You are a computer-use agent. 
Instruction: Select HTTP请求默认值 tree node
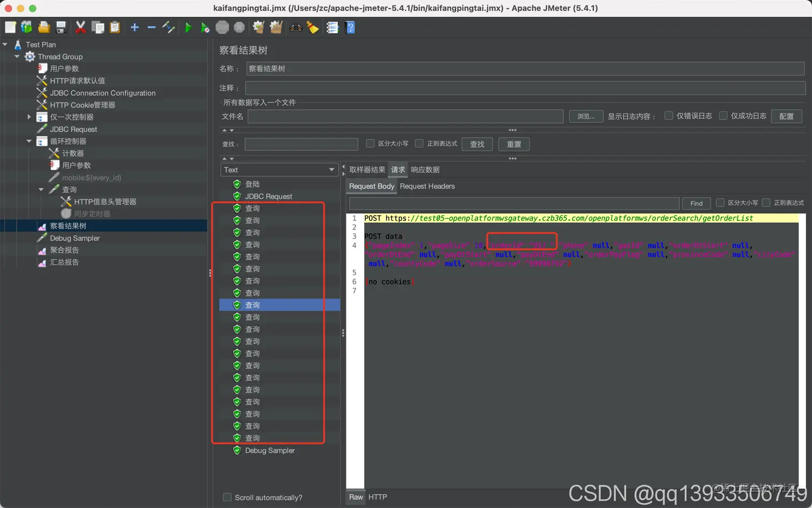(x=77, y=81)
